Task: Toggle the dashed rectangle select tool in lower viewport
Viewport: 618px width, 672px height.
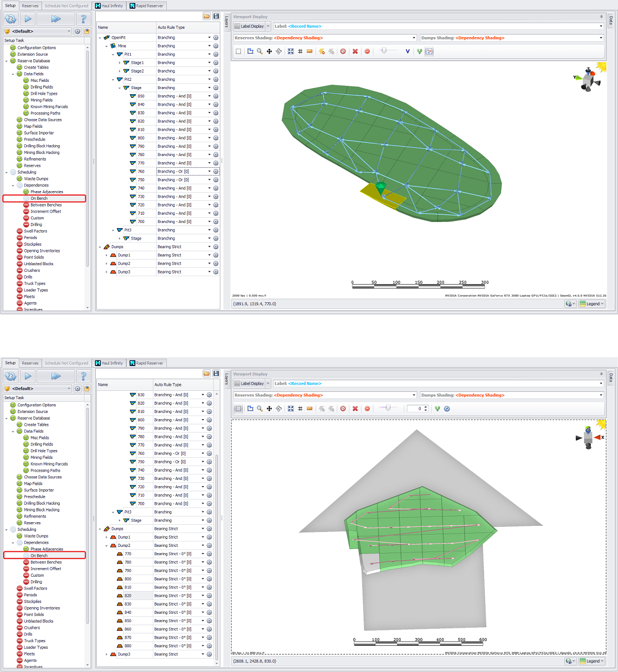Action: [x=238, y=409]
